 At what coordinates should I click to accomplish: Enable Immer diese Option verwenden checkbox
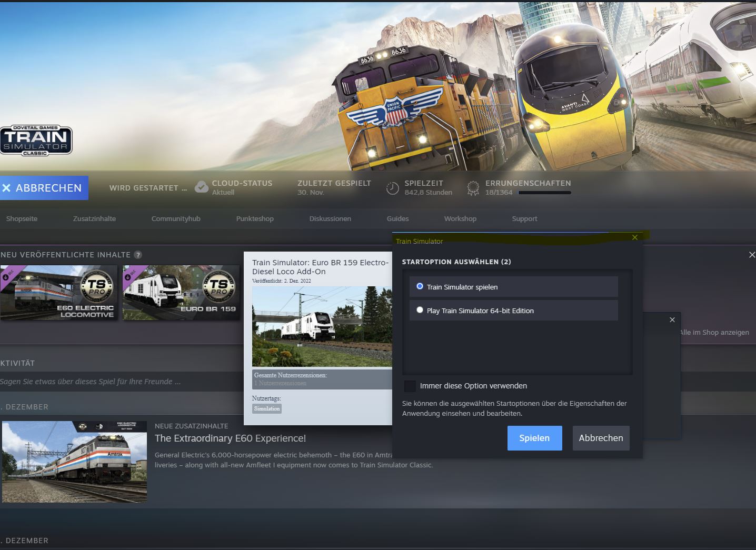pyautogui.click(x=410, y=386)
